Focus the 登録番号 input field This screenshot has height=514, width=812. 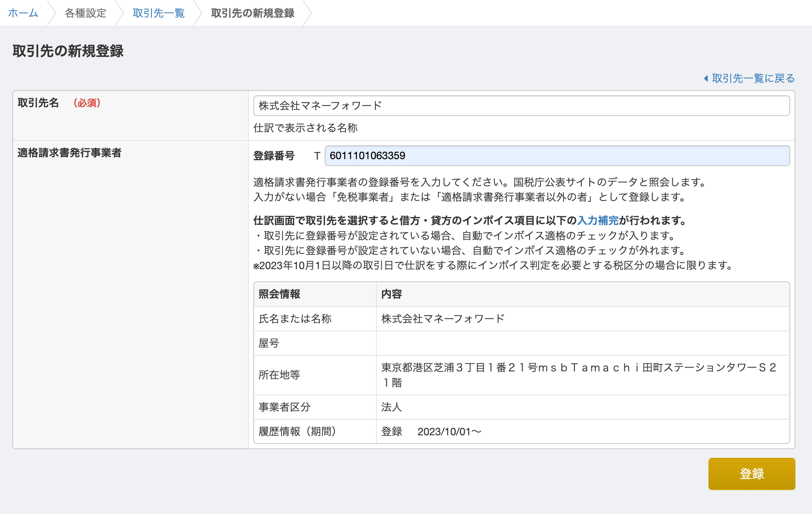(557, 156)
